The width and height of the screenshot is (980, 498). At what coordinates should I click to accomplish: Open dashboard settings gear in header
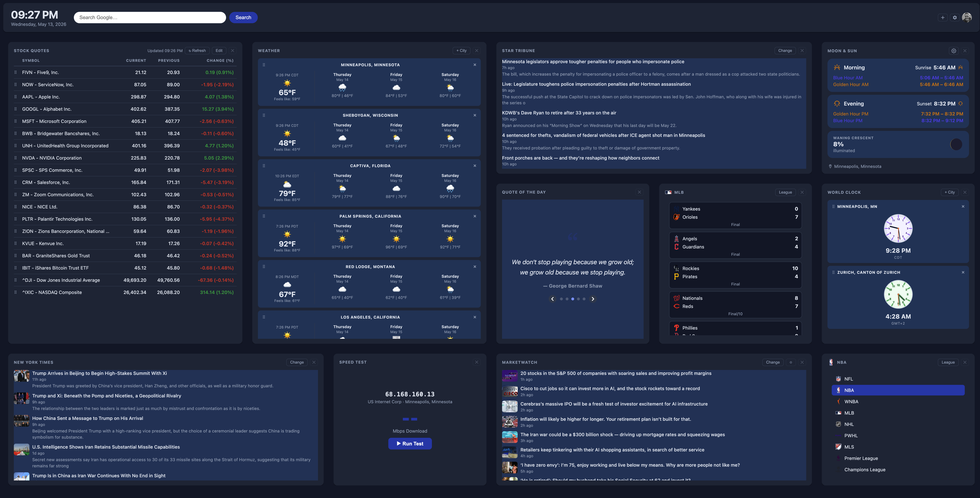pyautogui.click(x=954, y=18)
